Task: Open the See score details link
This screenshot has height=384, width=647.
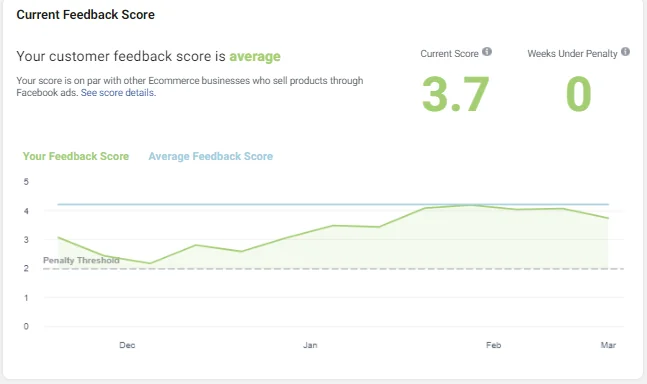Action: pos(118,93)
